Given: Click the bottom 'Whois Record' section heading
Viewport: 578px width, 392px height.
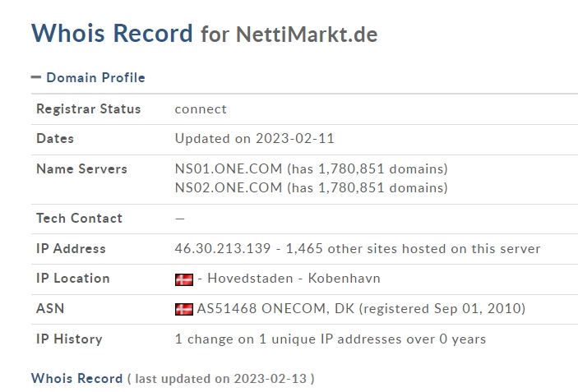Looking at the screenshot, I should (x=76, y=378).
